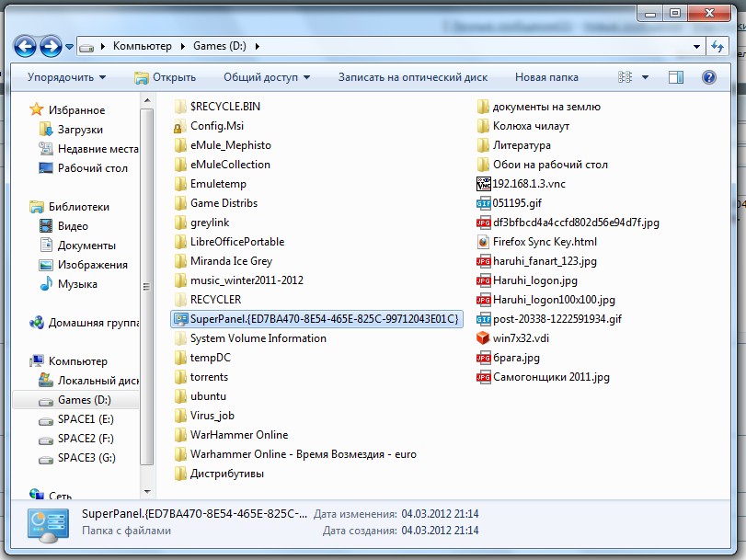
Task: Expand the arrow after Games (D:) in breadcrumb
Action: (x=258, y=47)
